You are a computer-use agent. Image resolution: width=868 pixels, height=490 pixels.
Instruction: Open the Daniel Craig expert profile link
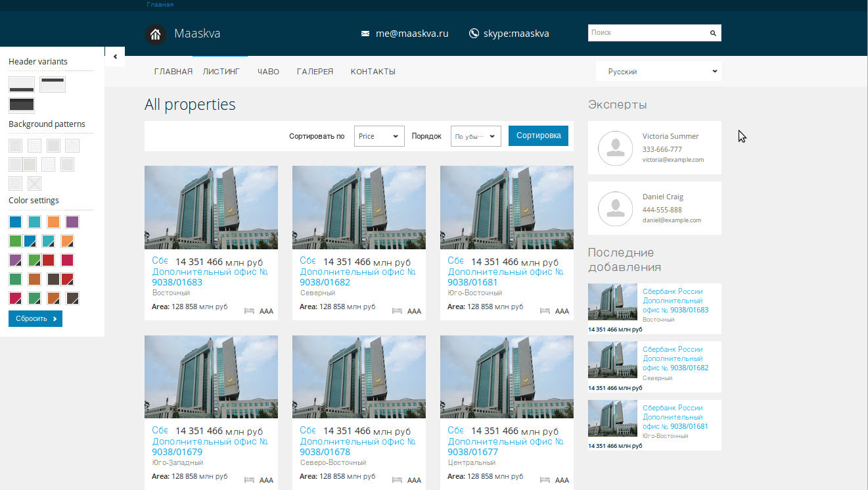point(663,197)
